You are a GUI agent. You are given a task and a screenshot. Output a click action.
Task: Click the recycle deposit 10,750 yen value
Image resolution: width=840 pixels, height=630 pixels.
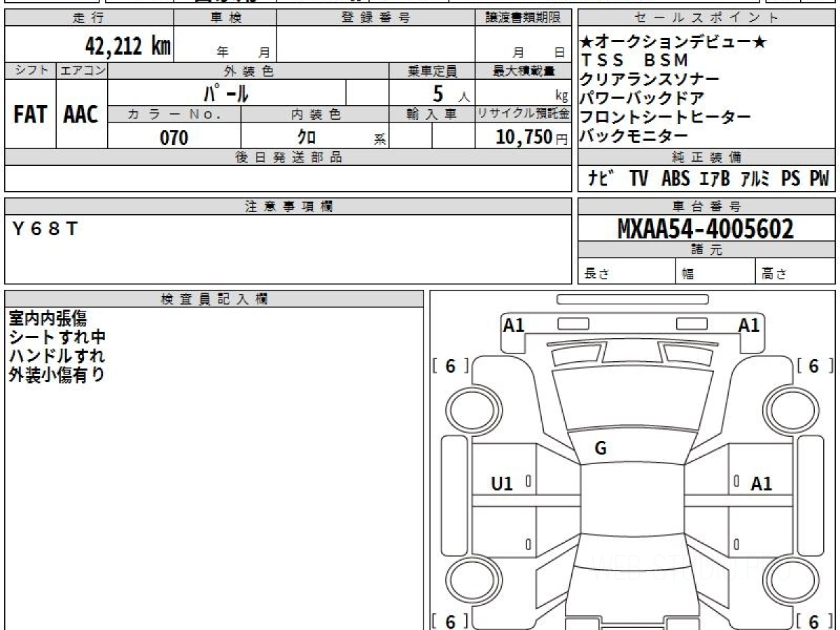pos(524,138)
